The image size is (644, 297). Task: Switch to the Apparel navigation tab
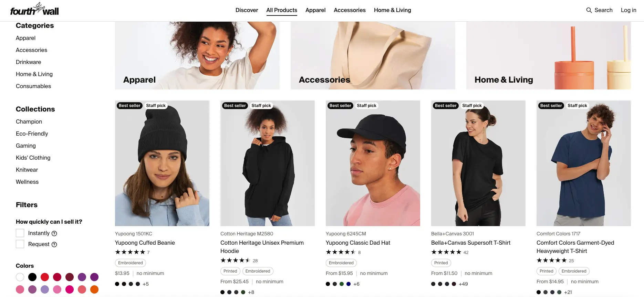coord(315,10)
